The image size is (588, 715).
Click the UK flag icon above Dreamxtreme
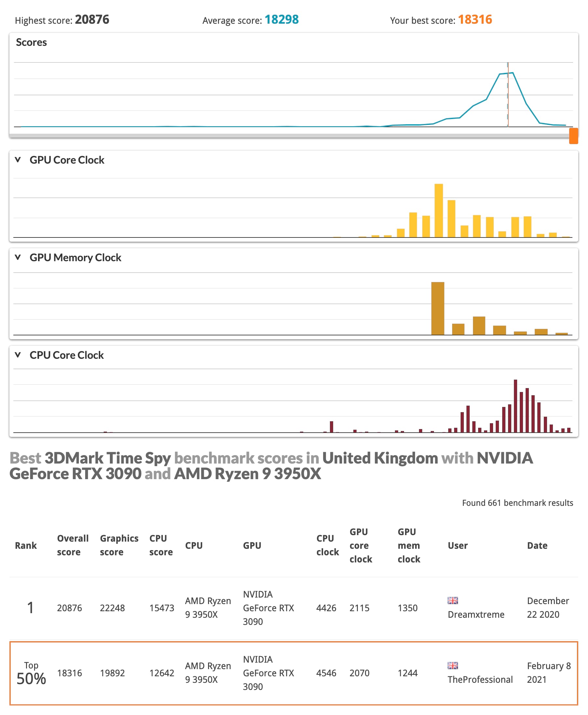pyautogui.click(x=452, y=600)
